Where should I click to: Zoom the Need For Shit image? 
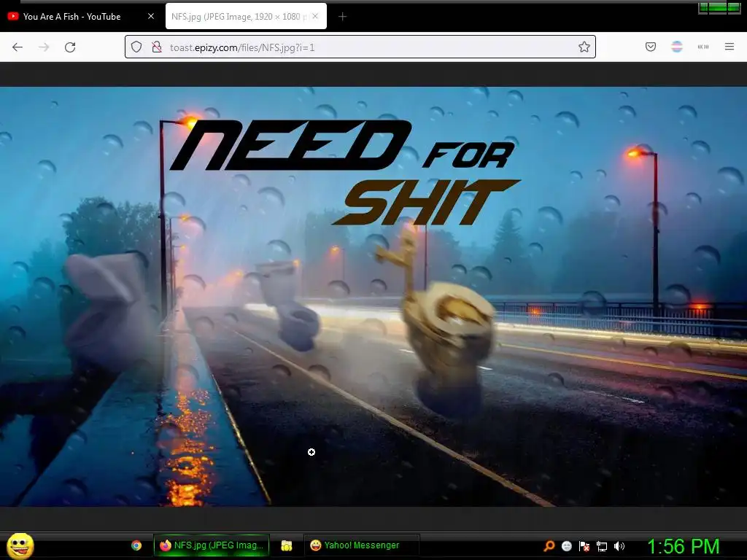pos(373,296)
